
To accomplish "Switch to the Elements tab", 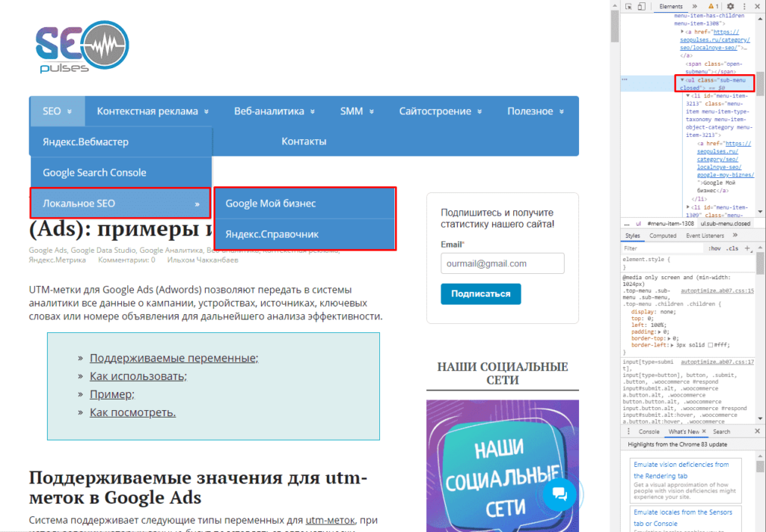I will pos(671,6).
